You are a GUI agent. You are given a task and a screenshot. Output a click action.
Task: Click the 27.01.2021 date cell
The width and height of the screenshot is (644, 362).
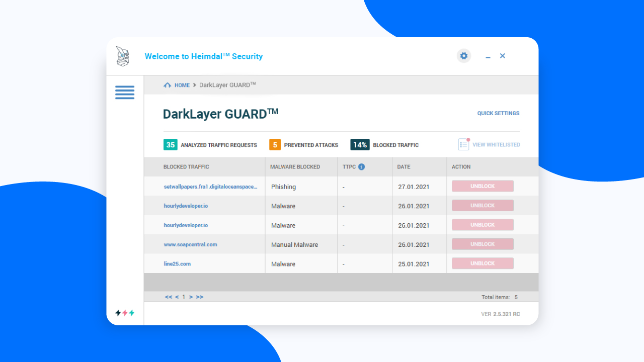click(414, 187)
